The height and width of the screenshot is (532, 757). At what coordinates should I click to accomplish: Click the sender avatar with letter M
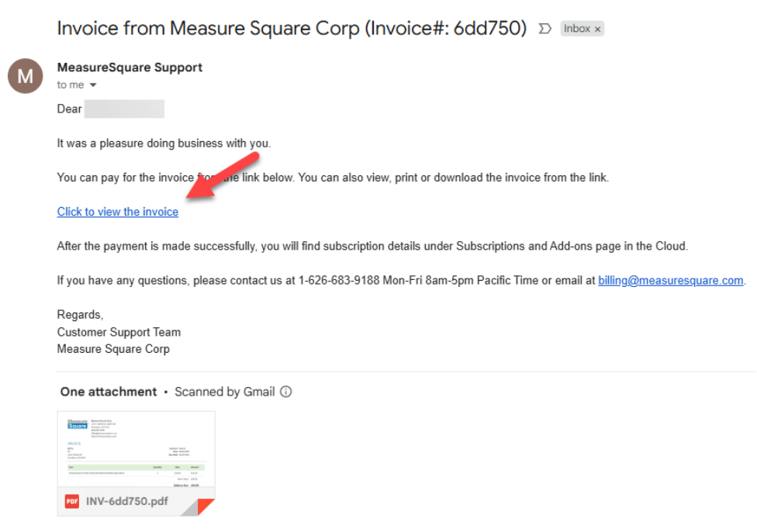tap(25, 76)
